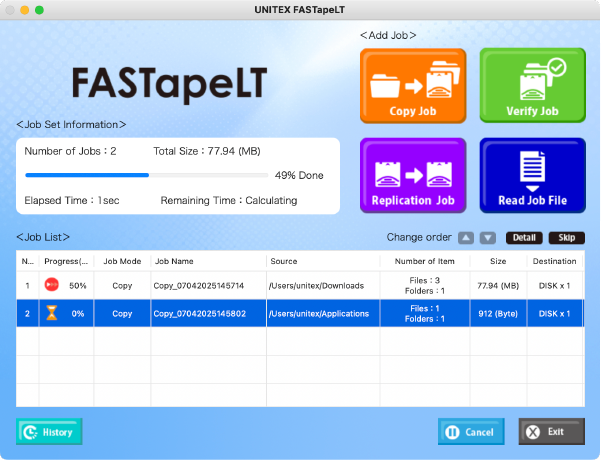The width and height of the screenshot is (601, 460).
Task: Click DISK x 1 destination in job 1
Action: point(554,286)
